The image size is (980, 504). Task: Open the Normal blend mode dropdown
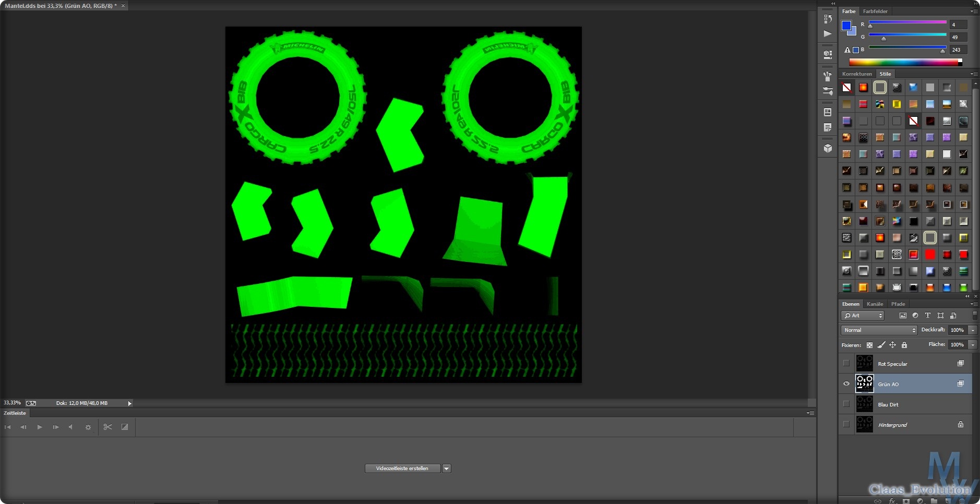879,330
